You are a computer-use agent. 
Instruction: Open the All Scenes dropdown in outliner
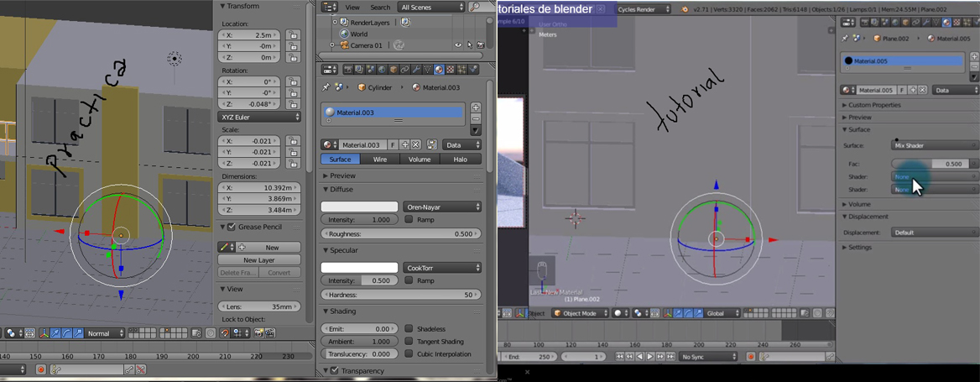click(x=431, y=7)
